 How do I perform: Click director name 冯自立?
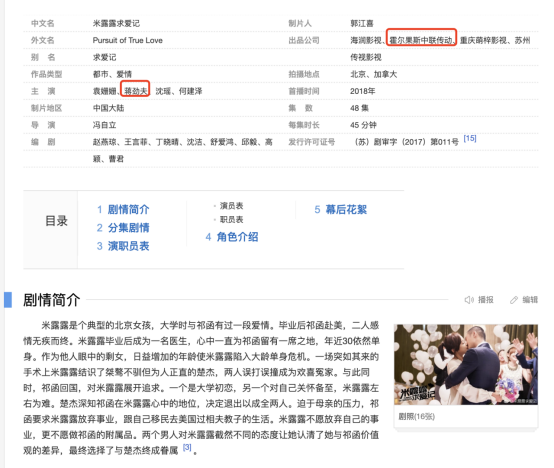click(x=104, y=125)
